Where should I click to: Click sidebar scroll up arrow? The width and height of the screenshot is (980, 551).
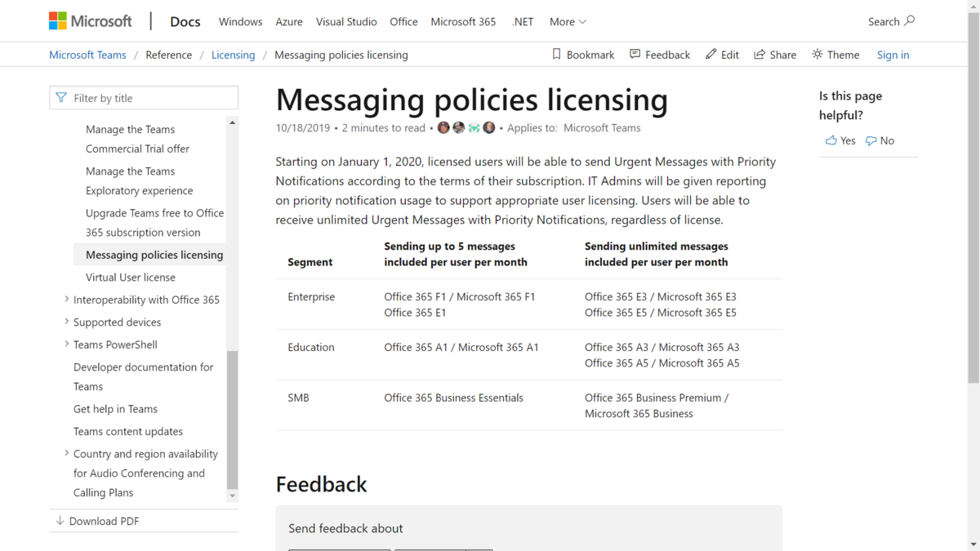click(x=233, y=122)
